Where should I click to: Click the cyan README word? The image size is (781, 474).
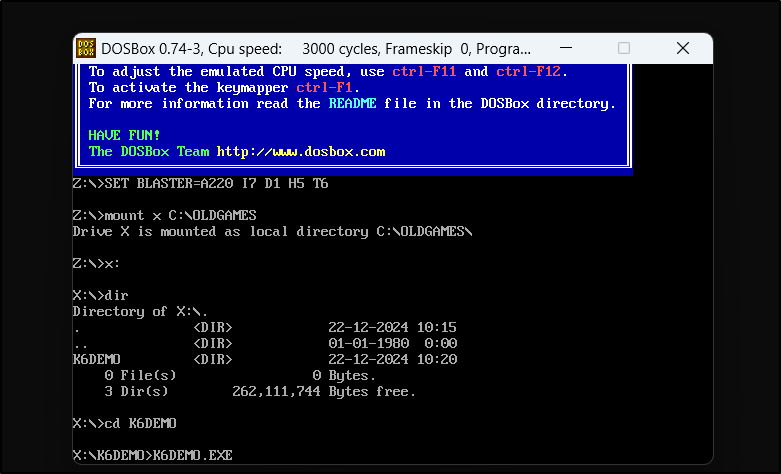(x=353, y=104)
